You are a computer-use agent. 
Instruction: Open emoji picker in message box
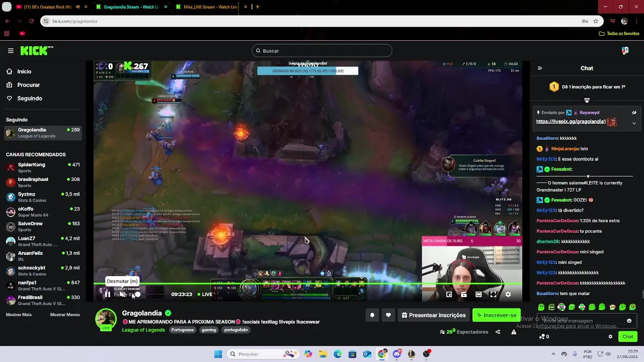pos(629,321)
